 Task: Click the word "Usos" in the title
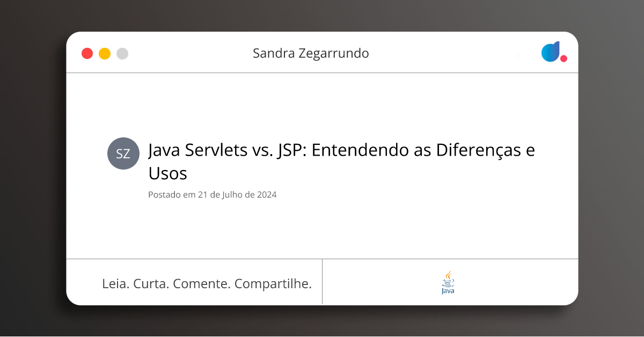pyautogui.click(x=167, y=173)
